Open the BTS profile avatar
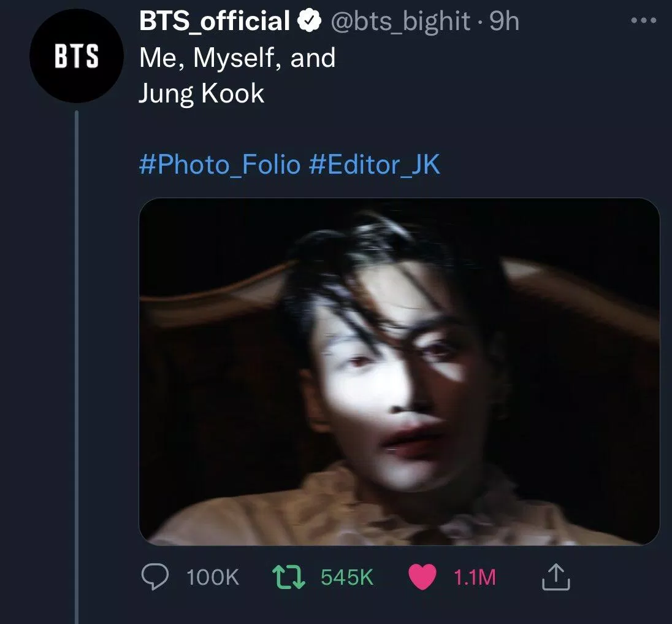 pyautogui.click(x=76, y=56)
